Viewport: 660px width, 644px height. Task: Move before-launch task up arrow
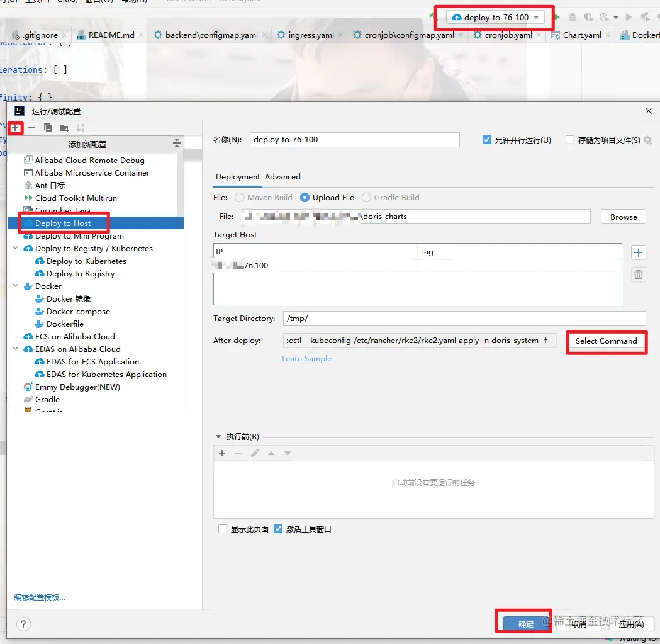271,453
